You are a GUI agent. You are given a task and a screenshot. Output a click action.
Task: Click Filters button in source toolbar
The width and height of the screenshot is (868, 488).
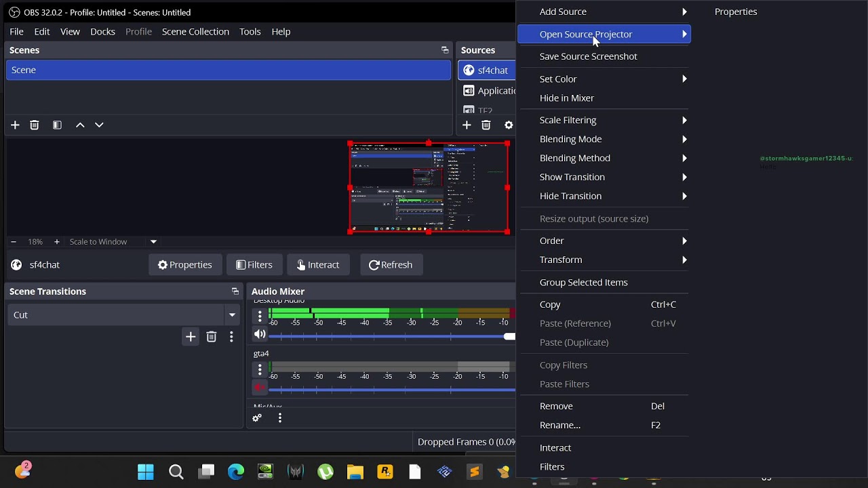point(254,265)
